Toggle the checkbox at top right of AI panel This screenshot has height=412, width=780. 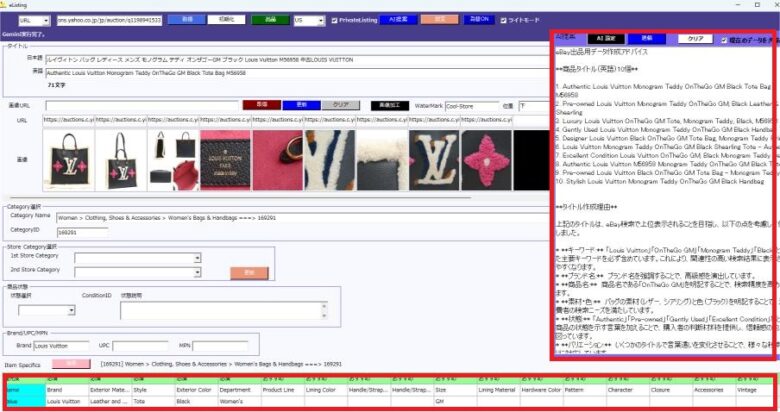(x=724, y=40)
